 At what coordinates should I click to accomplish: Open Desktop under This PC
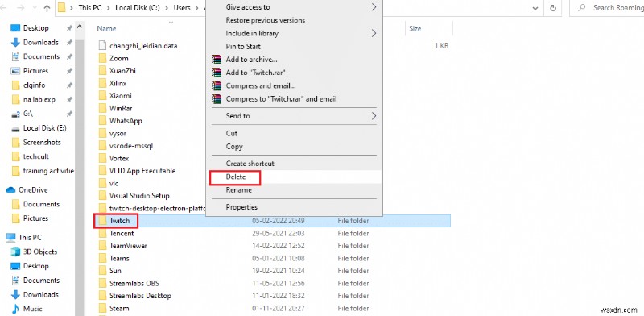(x=35, y=266)
